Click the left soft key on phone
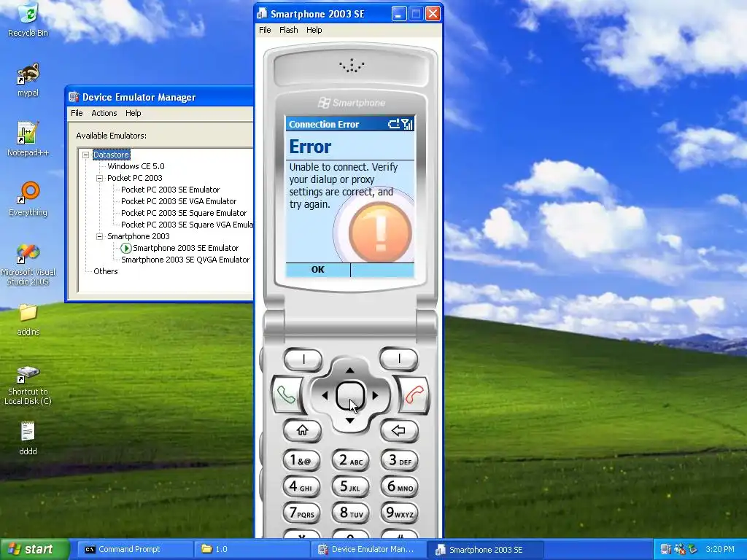The image size is (747, 560). point(303,359)
